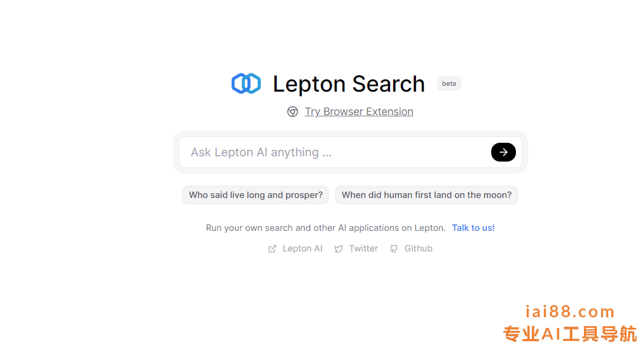This screenshot has height=349, width=644.
Task: Click the Twitter bird icon
Action: [338, 249]
